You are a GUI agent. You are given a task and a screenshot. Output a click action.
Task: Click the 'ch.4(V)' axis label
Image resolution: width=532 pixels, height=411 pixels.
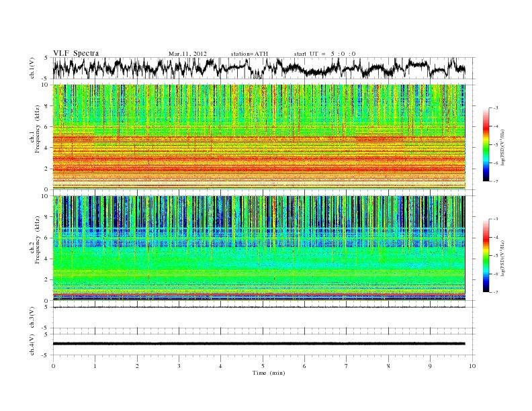tap(32, 345)
